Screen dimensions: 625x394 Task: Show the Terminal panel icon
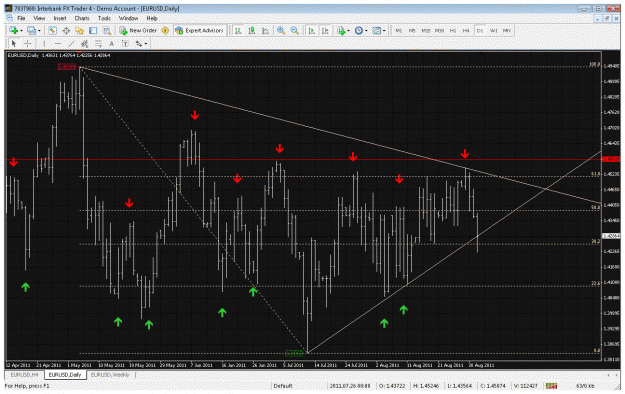[93, 30]
